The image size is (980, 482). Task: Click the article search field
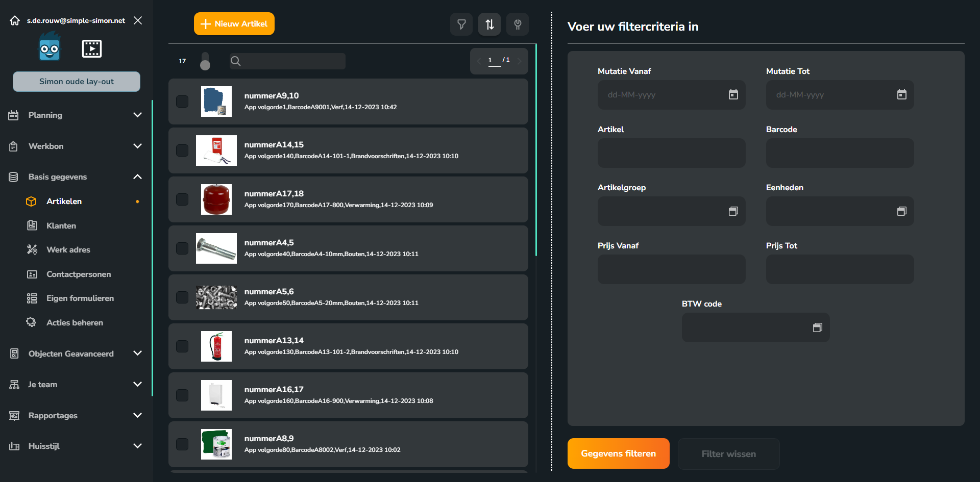click(287, 61)
